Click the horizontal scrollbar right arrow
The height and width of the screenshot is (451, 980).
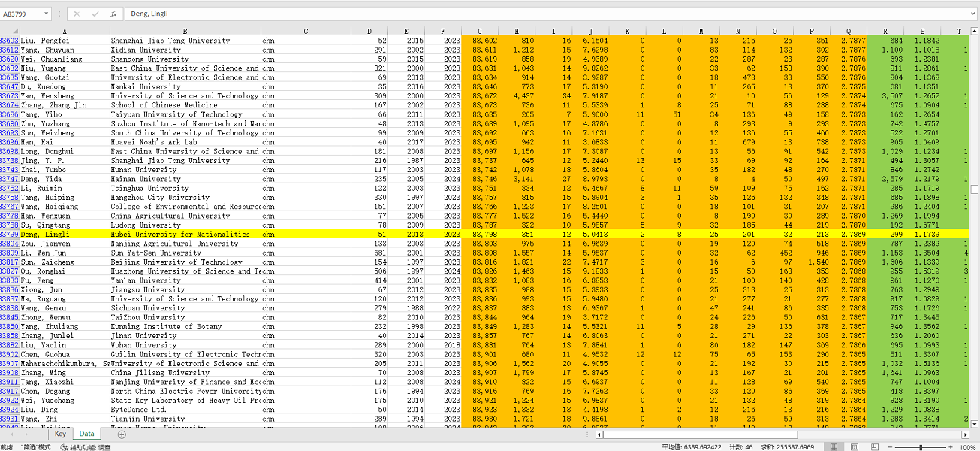click(x=968, y=434)
